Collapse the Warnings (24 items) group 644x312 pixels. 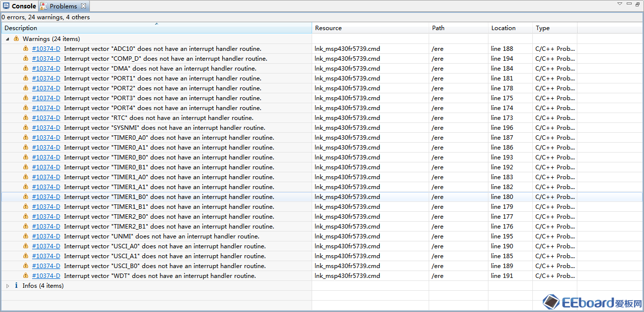pos(7,39)
